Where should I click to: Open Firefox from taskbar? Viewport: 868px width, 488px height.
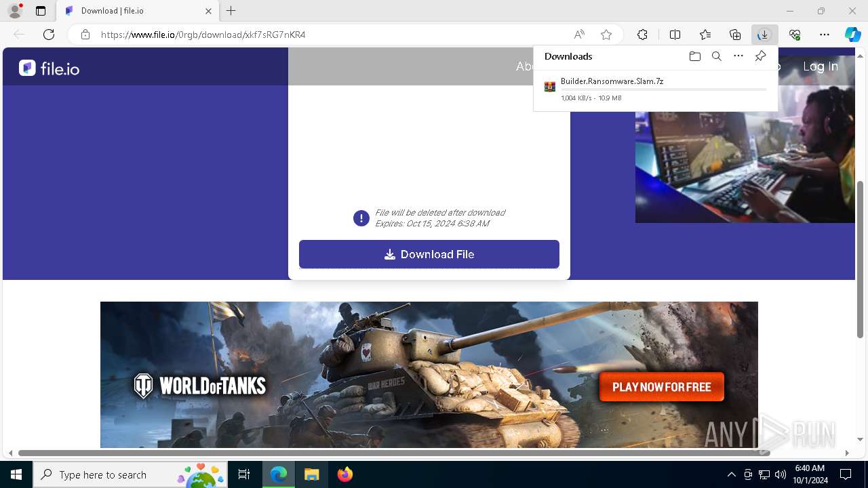[345, 474]
